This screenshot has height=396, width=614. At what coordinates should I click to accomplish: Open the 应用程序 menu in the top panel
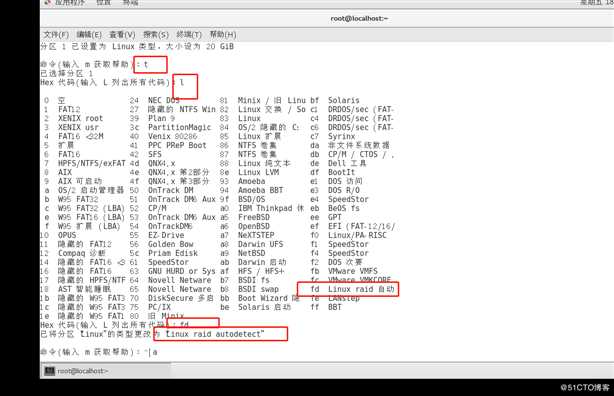click(x=70, y=2)
